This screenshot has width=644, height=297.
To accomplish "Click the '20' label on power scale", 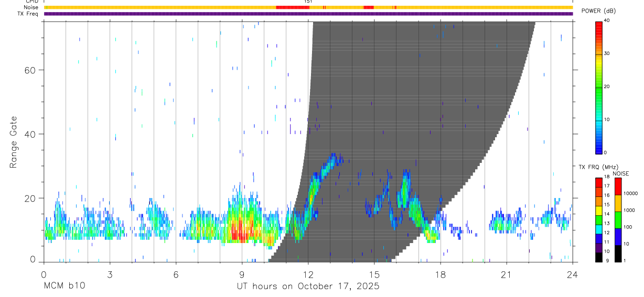I will pyautogui.click(x=608, y=87).
